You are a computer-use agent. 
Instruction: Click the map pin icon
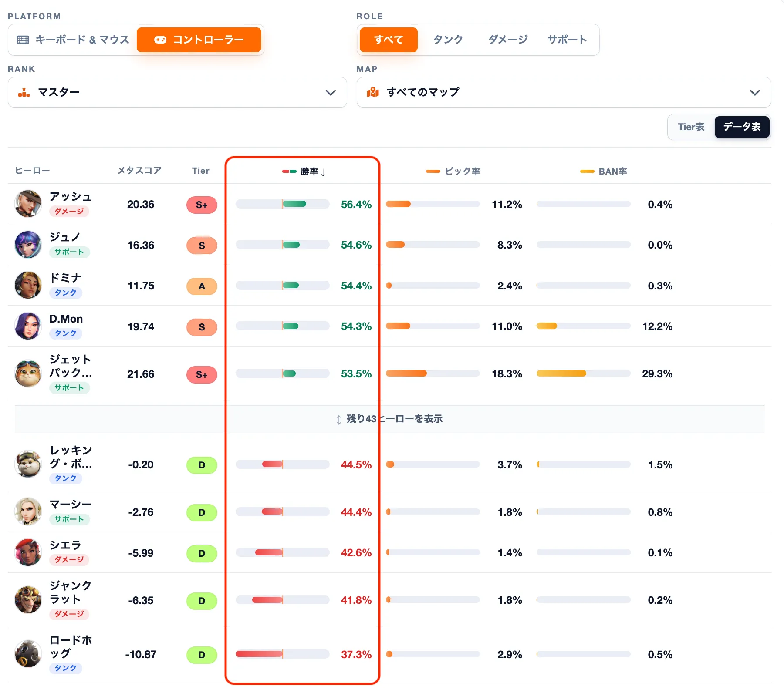coord(373,92)
